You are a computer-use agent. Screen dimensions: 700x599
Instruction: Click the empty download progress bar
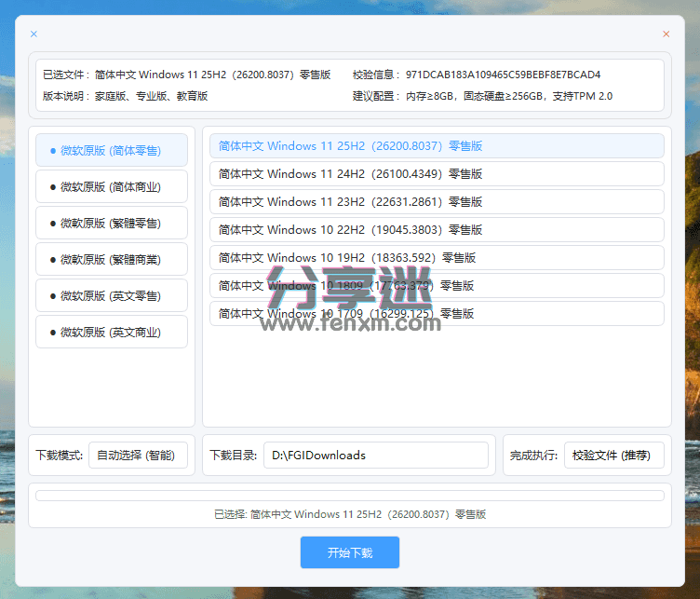pos(350,496)
